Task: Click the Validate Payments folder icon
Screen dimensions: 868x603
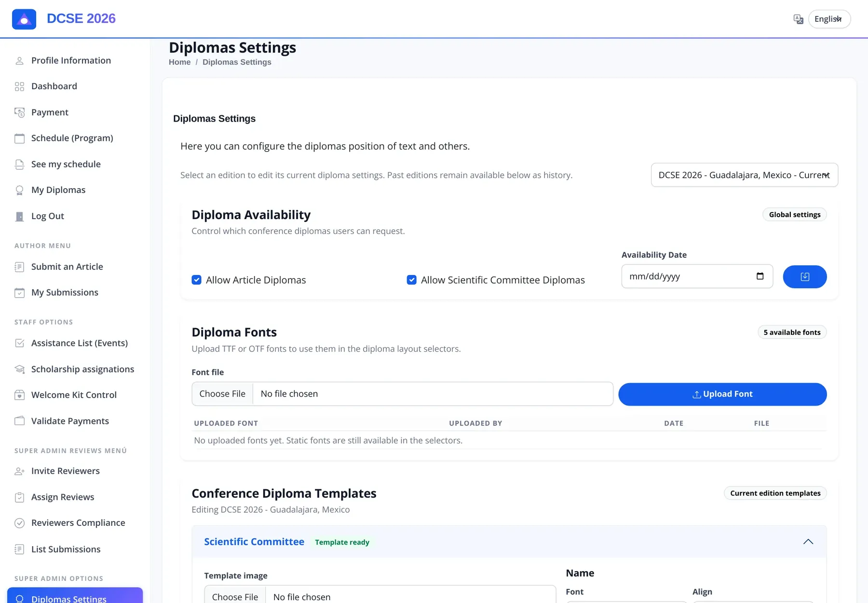Action: tap(19, 421)
